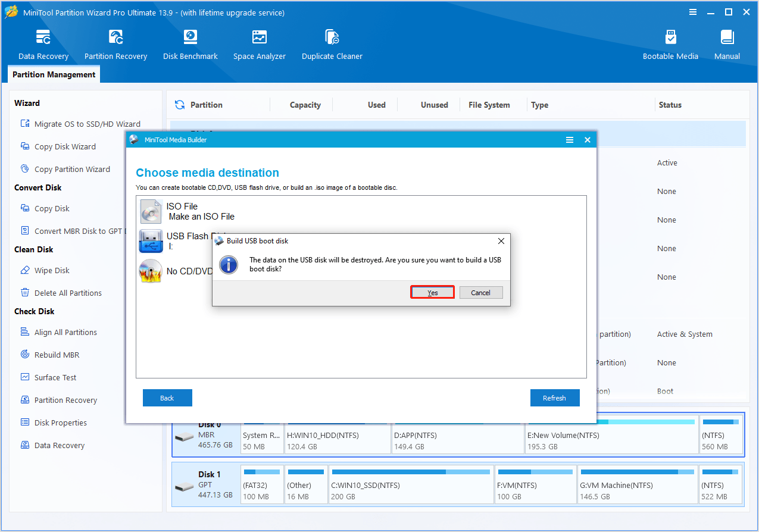Select the No CD/DVD burner option
The width and height of the screenshot is (759, 532).
pyautogui.click(x=176, y=271)
